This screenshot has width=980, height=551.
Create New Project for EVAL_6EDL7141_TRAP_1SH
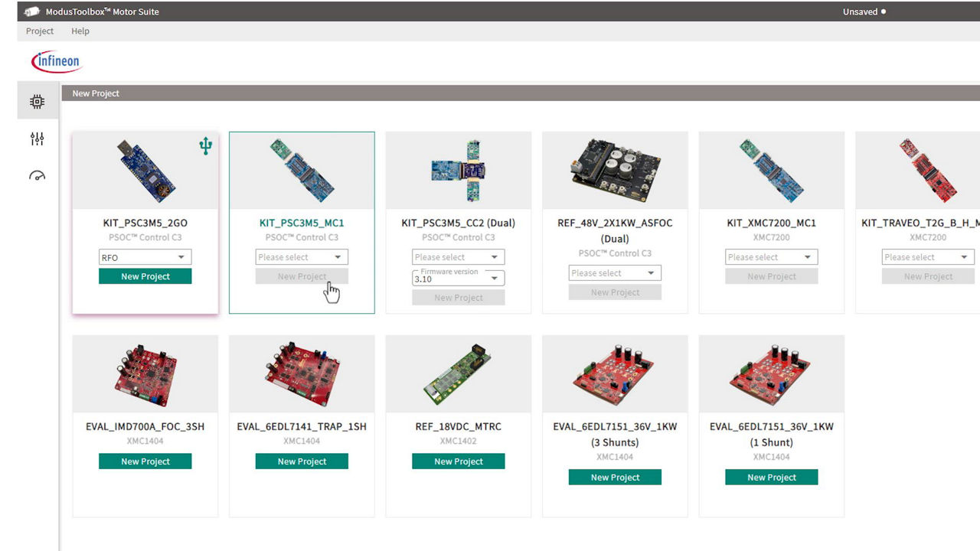click(302, 461)
